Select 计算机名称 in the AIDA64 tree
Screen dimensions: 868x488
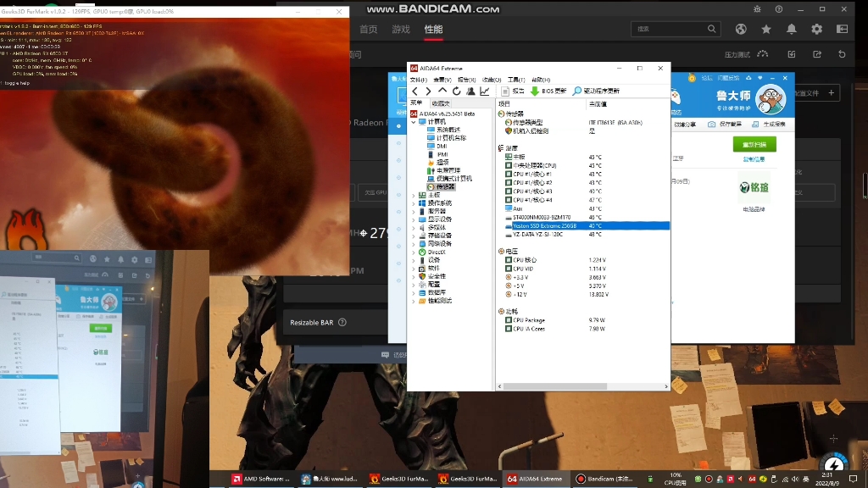pyautogui.click(x=451, y=138)
